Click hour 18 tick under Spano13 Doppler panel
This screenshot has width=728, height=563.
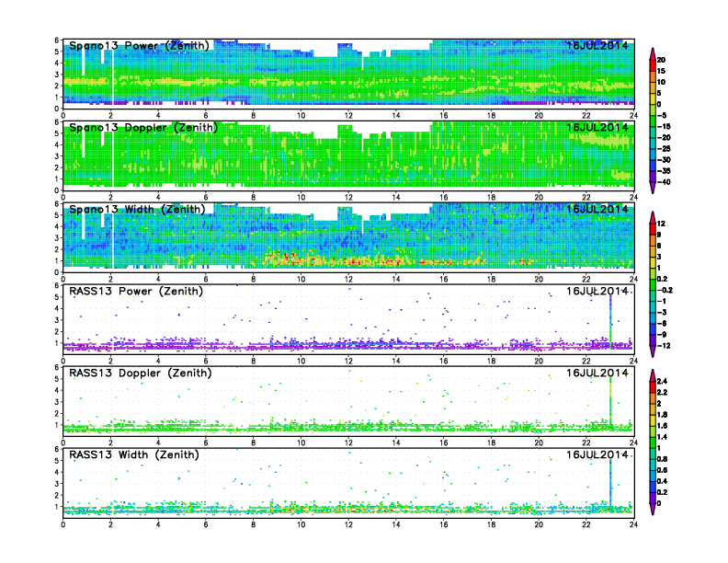click(491, 198)
